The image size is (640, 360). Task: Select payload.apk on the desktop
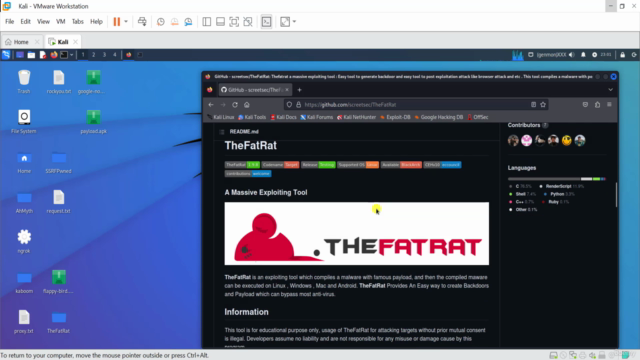pos(93,122)
